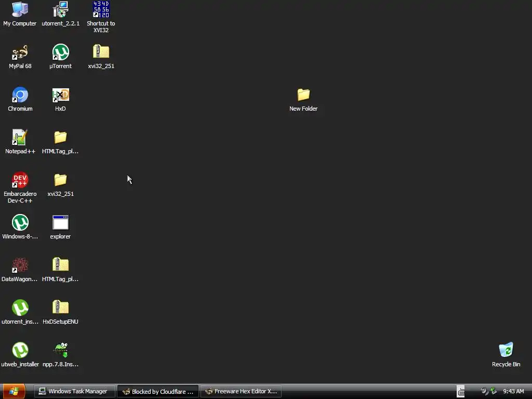Open the on-screen keyboard tray icon
532x399 pixels.
click(x=460, y=392)
